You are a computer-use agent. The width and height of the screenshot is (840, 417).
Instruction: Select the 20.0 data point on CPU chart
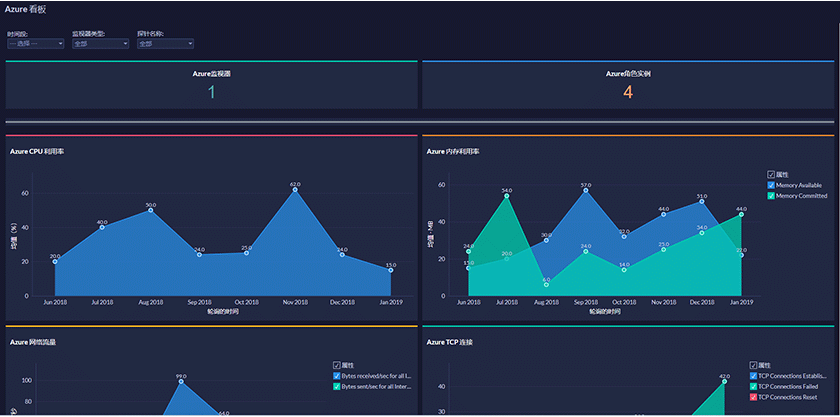(55, 262)
